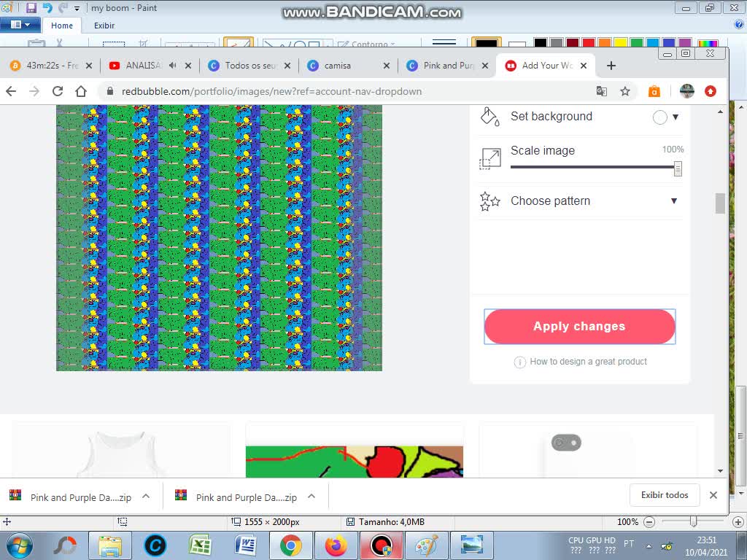Click the translate page icon in address bar
Screen dimensions: 747x560
coord(602,91)
